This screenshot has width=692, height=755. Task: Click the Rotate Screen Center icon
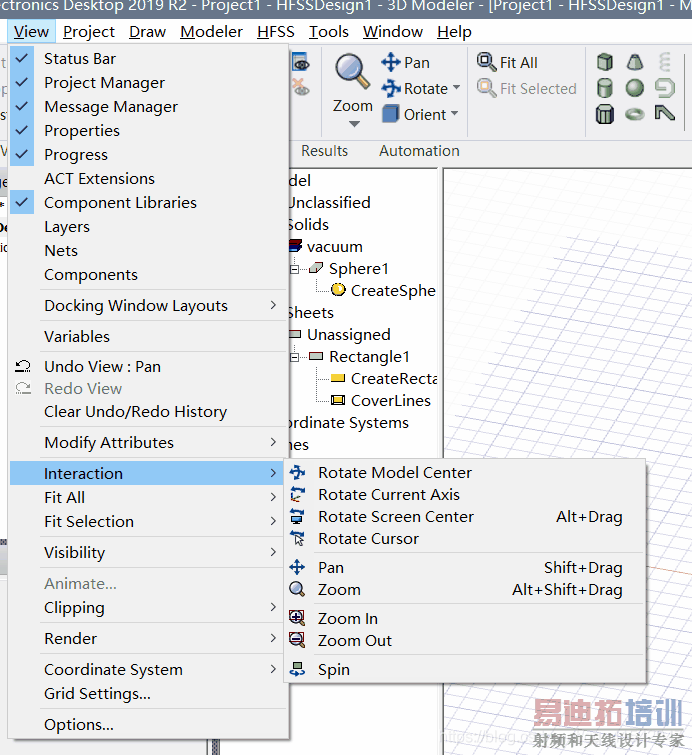coord(297,517)
